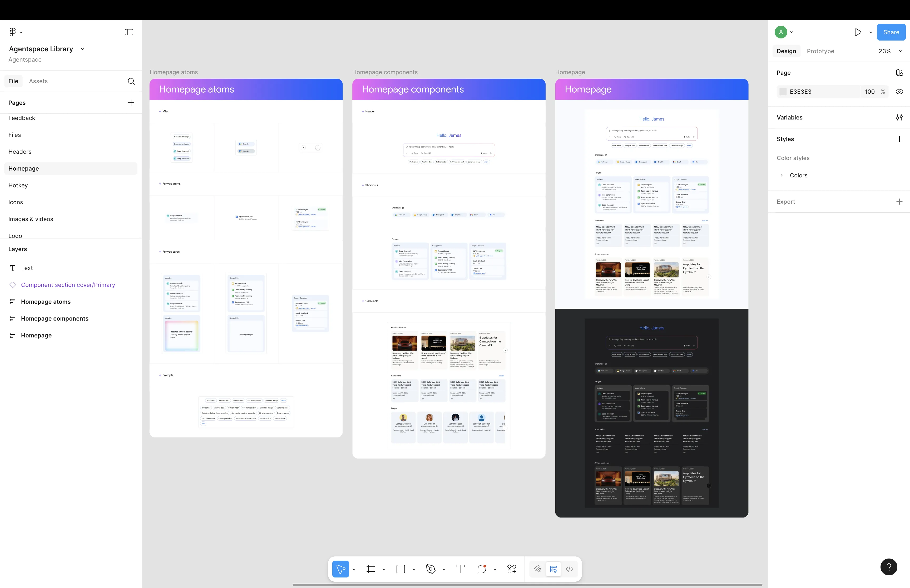Select the Frame tool in toolbar

click(370, 569)
